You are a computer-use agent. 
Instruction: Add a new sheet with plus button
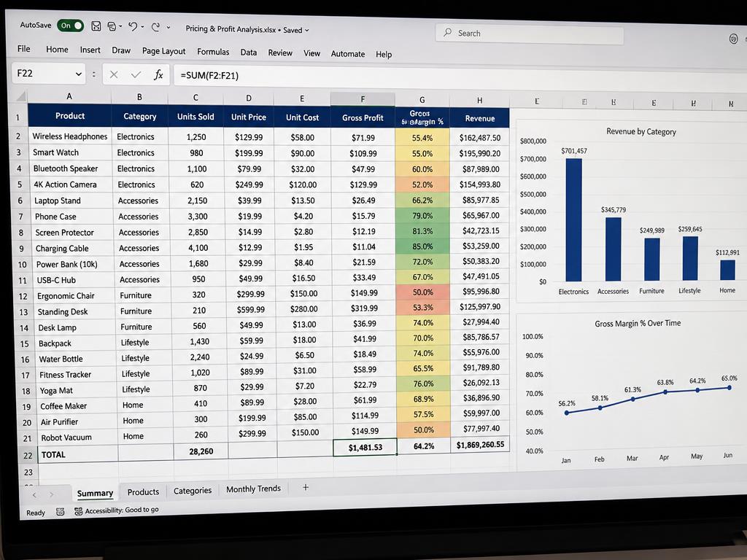306,487
